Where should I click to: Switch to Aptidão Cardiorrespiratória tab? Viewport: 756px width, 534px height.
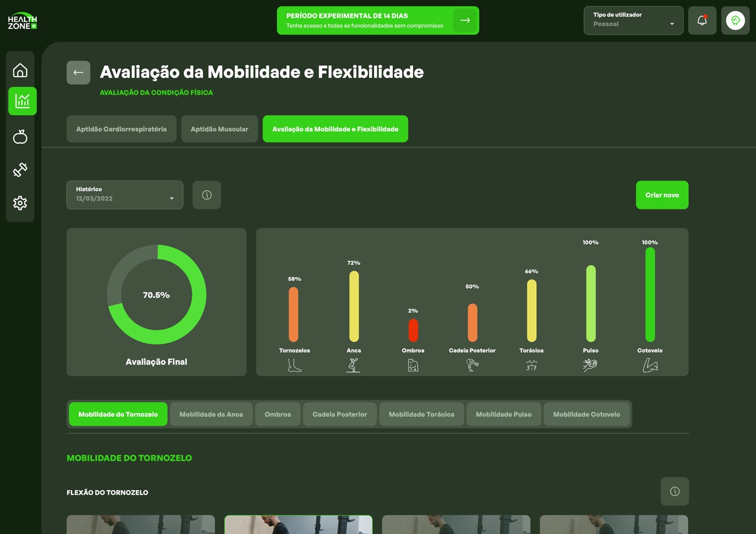[x=122, y=129]
